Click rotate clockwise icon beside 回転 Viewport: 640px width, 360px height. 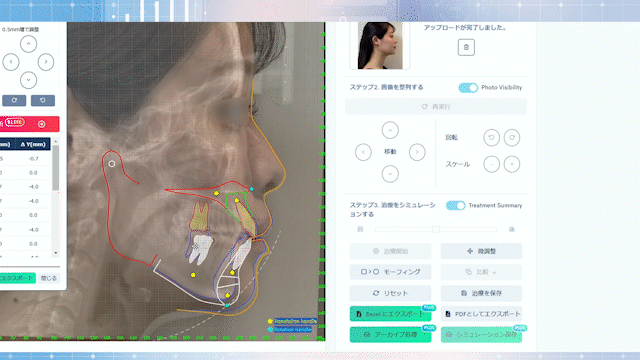click(512, 138)
